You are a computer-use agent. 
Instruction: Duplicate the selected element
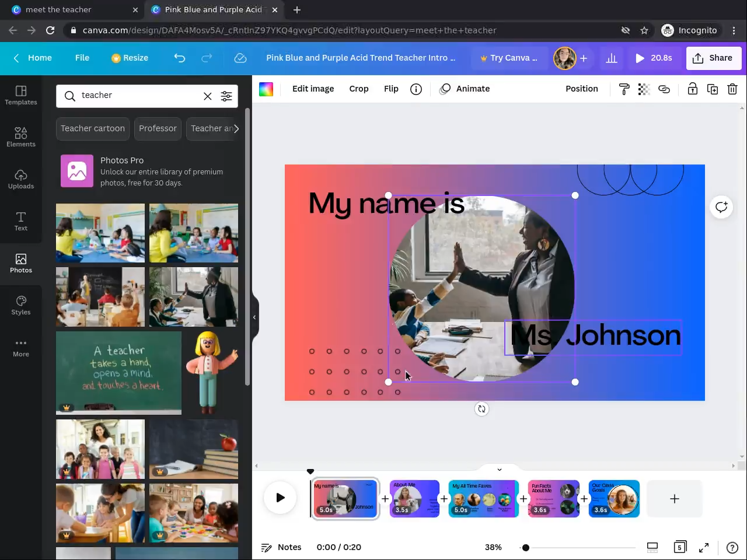coord(713,89)
